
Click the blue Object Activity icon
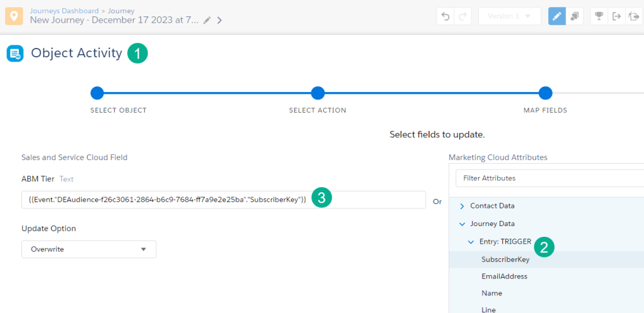pyautogui.click(x=14, y=54)
